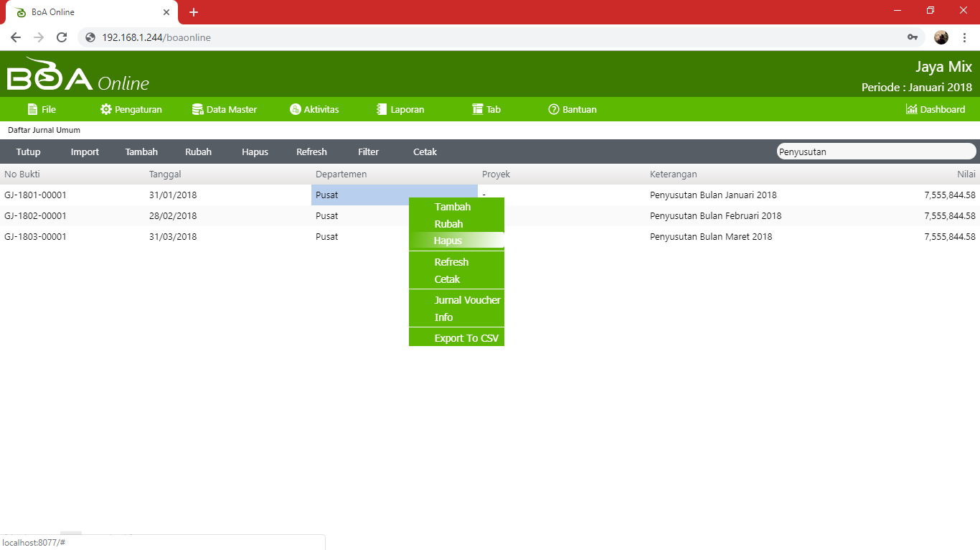Screen dimensions: 980x550
Task: Reload the page with browser reload icon
Action: click(x=62, y=37)
